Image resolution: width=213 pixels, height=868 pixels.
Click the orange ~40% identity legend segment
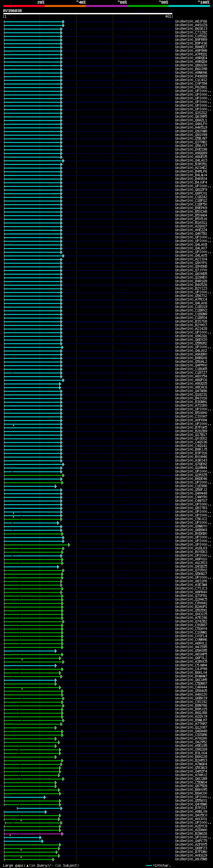coord(65,6)
